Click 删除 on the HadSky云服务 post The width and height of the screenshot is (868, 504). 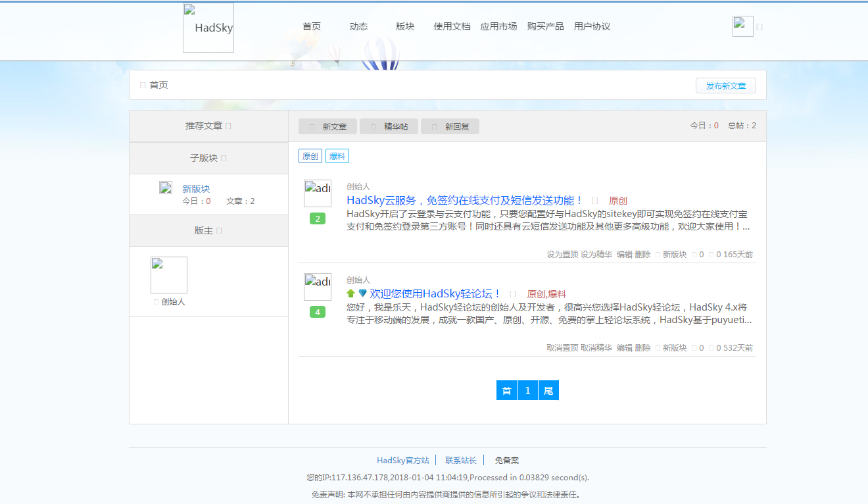[642, 255]
